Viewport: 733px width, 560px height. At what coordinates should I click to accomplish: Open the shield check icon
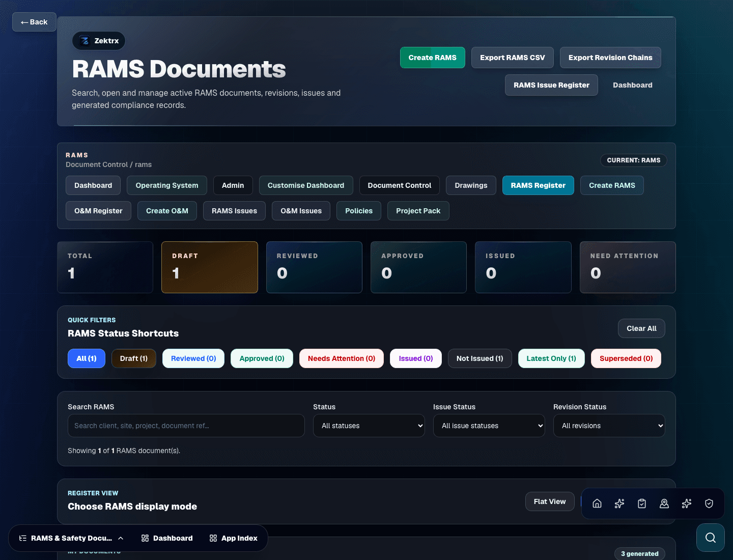pos(709,503)
